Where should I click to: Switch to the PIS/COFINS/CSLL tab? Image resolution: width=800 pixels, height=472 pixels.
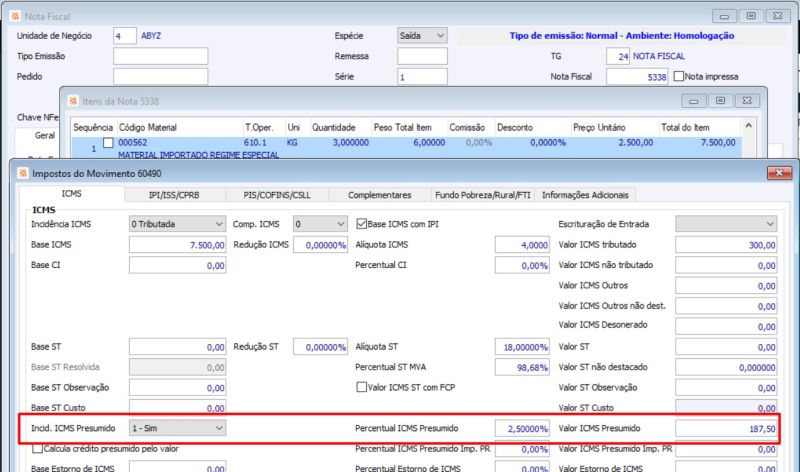click(x=276, y=194)
